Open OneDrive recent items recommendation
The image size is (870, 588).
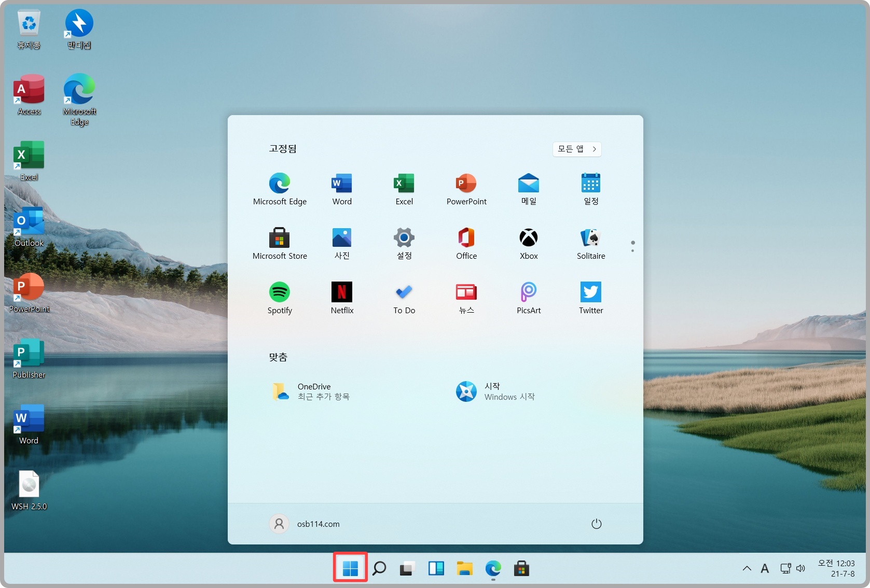[x=311, y=391]
